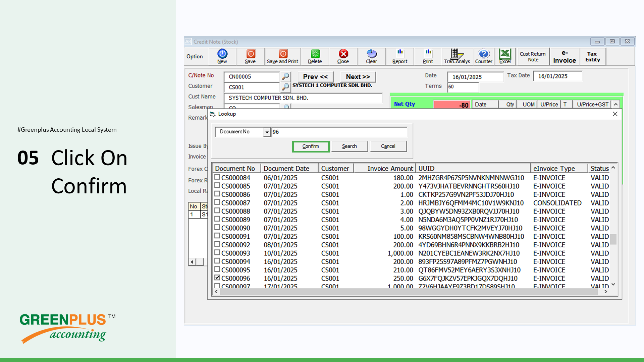644x362 pixels.
Task: Click the Status column header
Action: (599, 168)
